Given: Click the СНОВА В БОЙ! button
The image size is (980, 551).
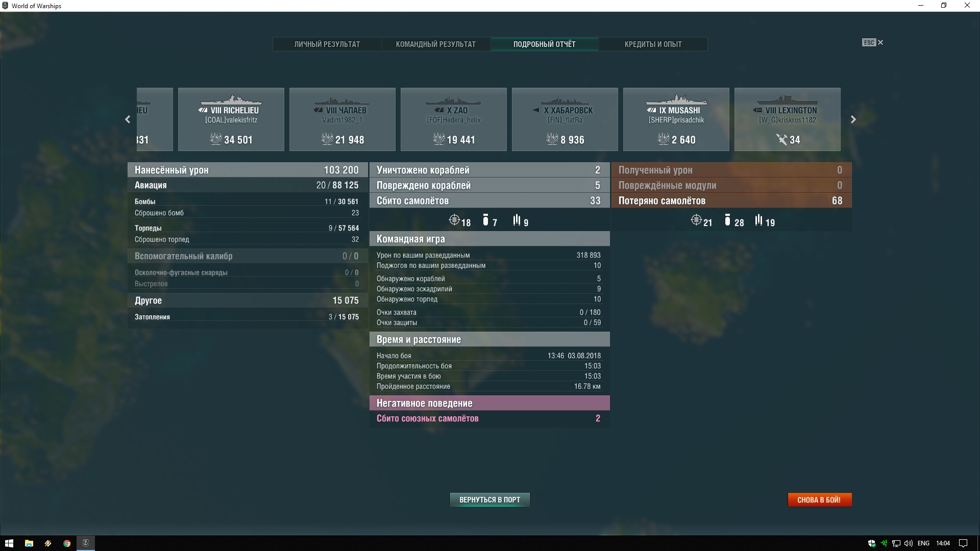Looking at the screenshot, I should tap(820, 500).
